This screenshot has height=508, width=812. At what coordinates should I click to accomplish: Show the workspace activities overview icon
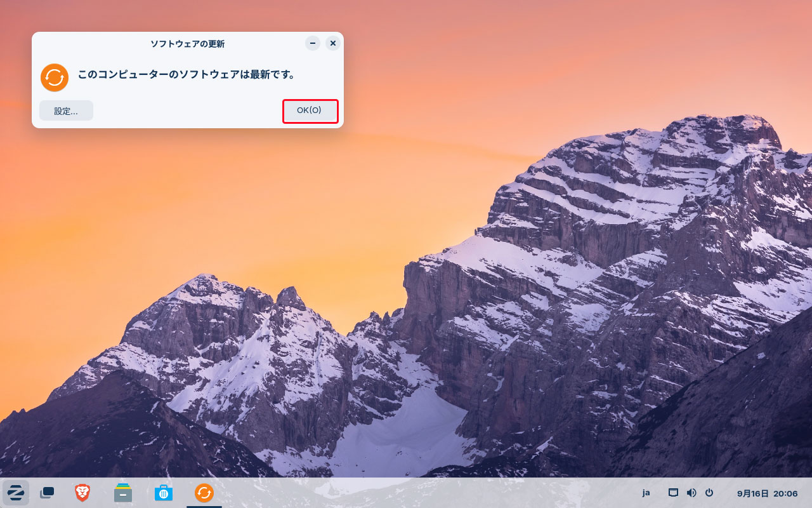coord(47,493)
